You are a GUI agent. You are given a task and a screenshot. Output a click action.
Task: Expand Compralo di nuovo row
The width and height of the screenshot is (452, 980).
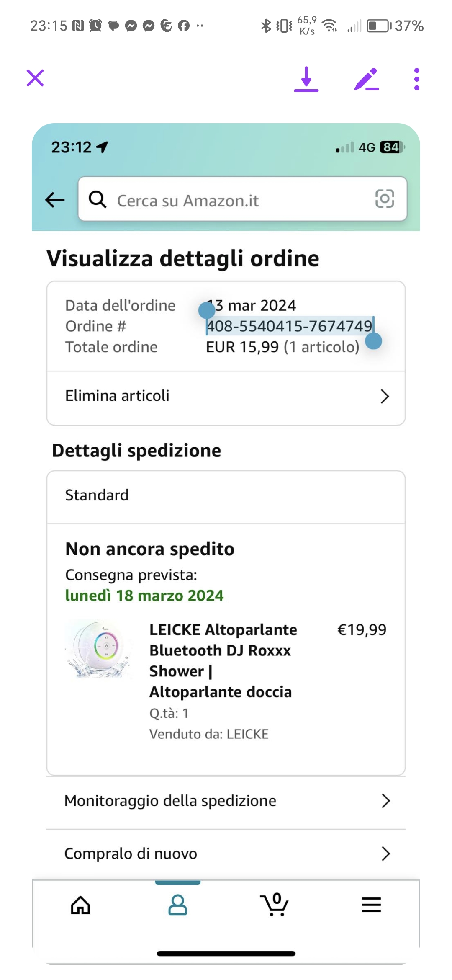pos(226,854)
